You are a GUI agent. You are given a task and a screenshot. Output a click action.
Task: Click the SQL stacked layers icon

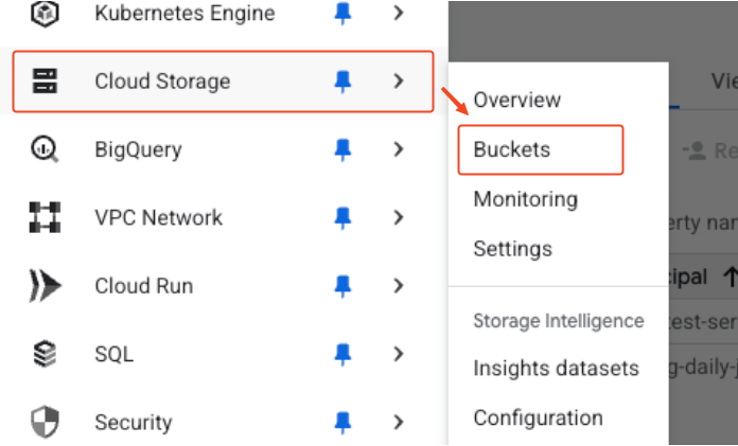coord(45,354)
